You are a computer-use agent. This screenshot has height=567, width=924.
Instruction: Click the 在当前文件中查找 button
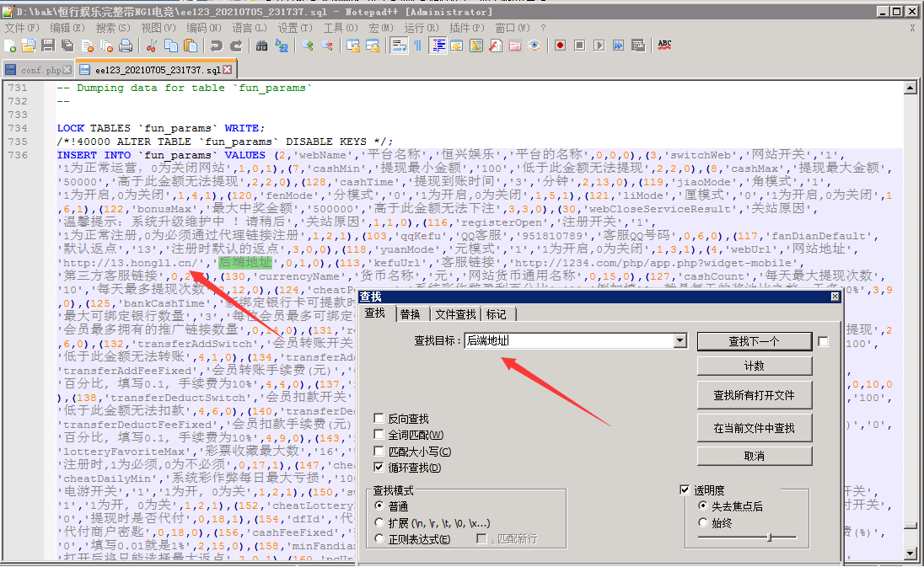[x=755, y=428]
